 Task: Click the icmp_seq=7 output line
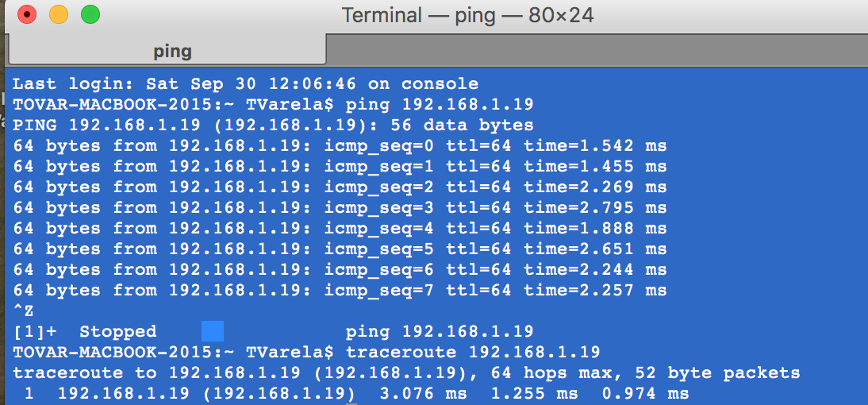[x=340, y=291]
